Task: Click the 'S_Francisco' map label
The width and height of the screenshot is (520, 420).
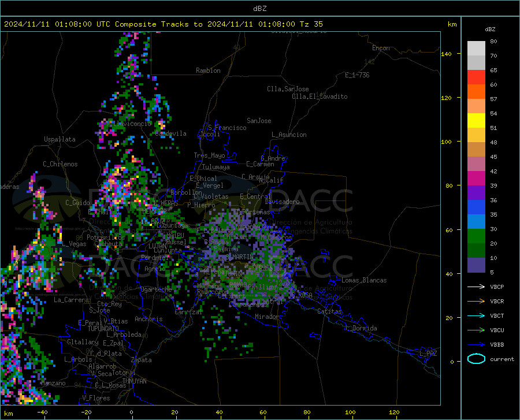Action: point(227,128)
